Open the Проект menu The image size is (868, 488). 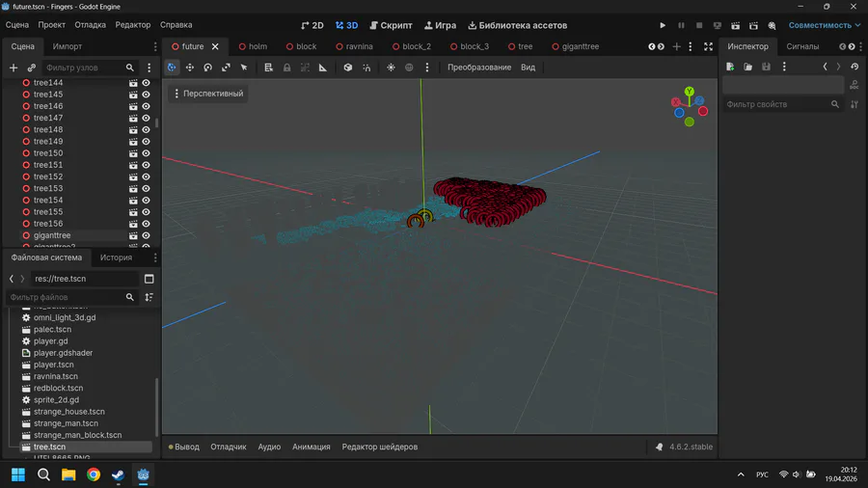(51, 25)
